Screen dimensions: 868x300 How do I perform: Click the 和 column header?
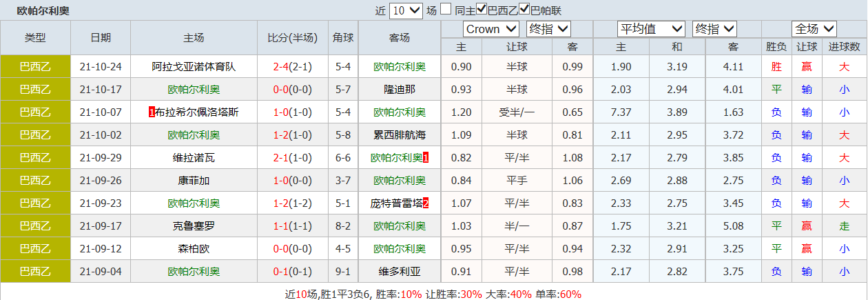point(677,47)
